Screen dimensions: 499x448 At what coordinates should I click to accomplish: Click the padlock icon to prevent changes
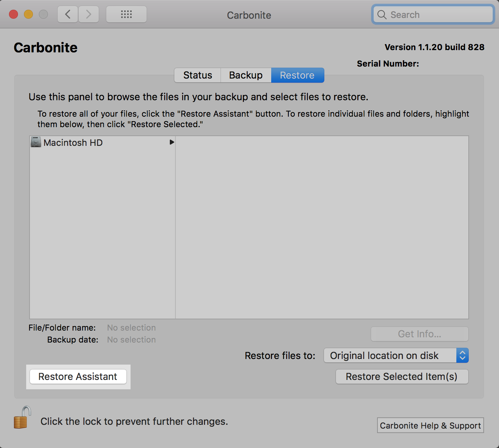pos(22,418)
